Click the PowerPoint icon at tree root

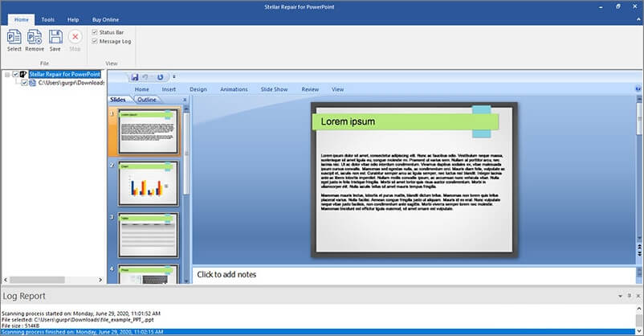point(23,75)
